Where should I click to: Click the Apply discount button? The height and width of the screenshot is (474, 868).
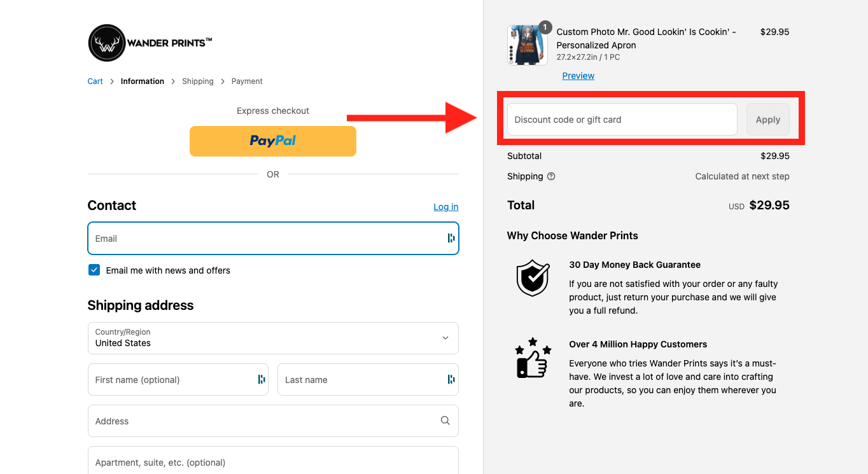click(768, 120)
